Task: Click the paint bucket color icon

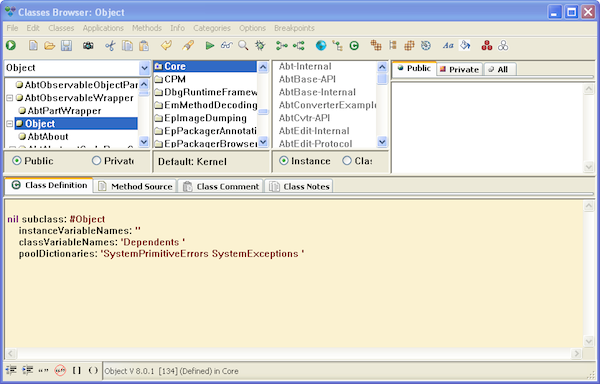Action: tap(465, 46)
